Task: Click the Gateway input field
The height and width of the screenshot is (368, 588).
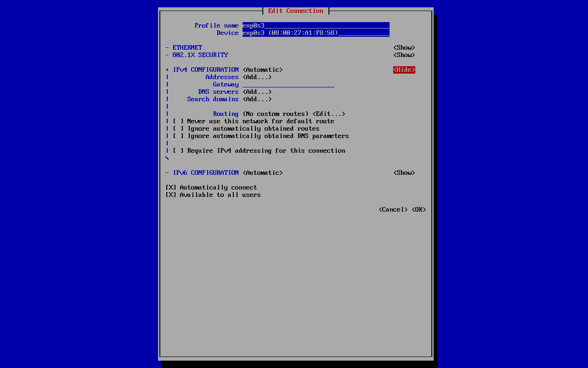Action: [288, 85]
